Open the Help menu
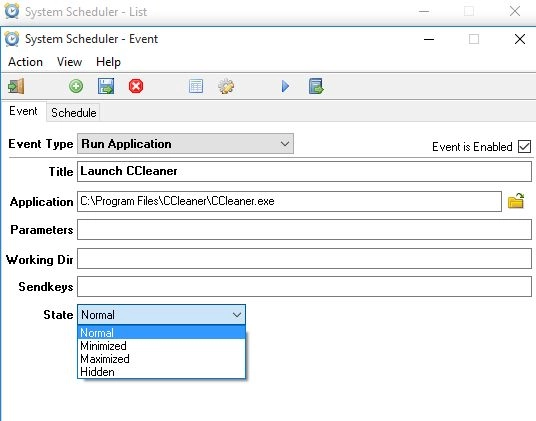The height and width of the screenshot is (421, 536). tap(108, 62)
